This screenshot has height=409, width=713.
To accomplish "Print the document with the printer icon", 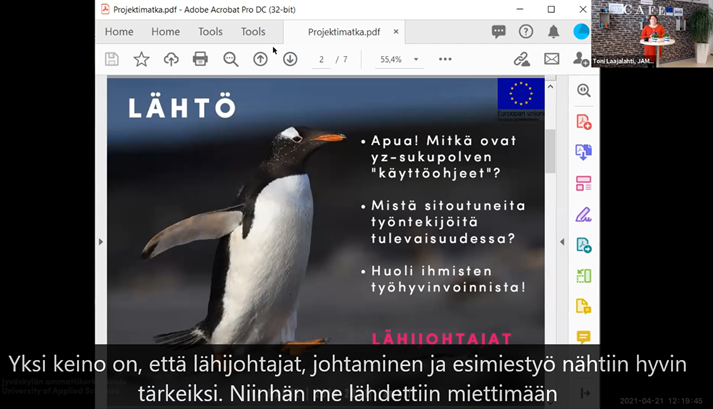I will point(200,59).
